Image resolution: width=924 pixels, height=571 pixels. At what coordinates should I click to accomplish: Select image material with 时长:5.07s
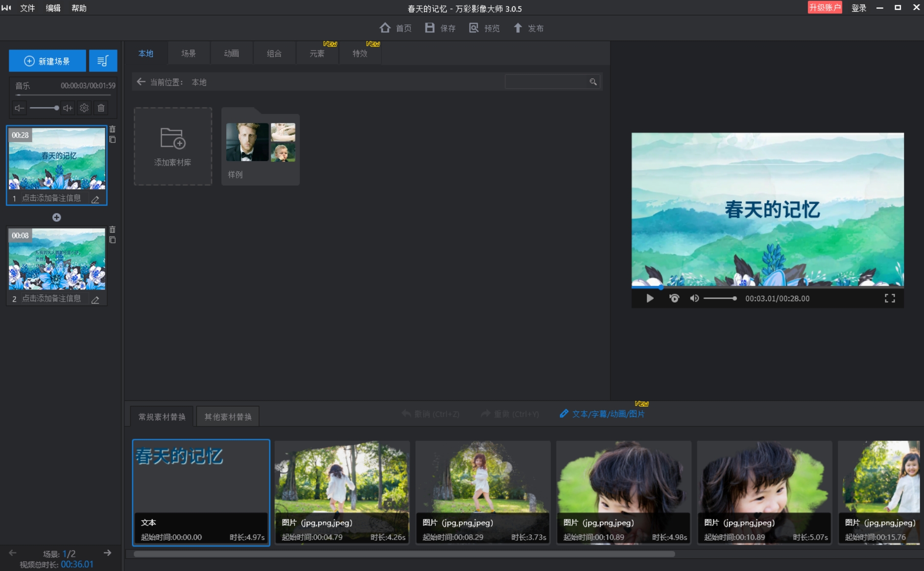click(x=764, y=492)
